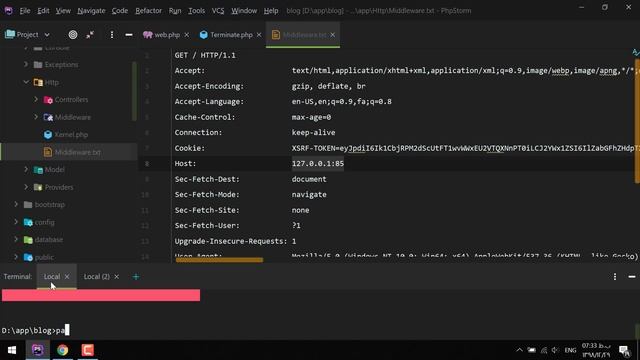Open Windows Start menu
This screenshot has height=360, width=640.
pos(12,350)
